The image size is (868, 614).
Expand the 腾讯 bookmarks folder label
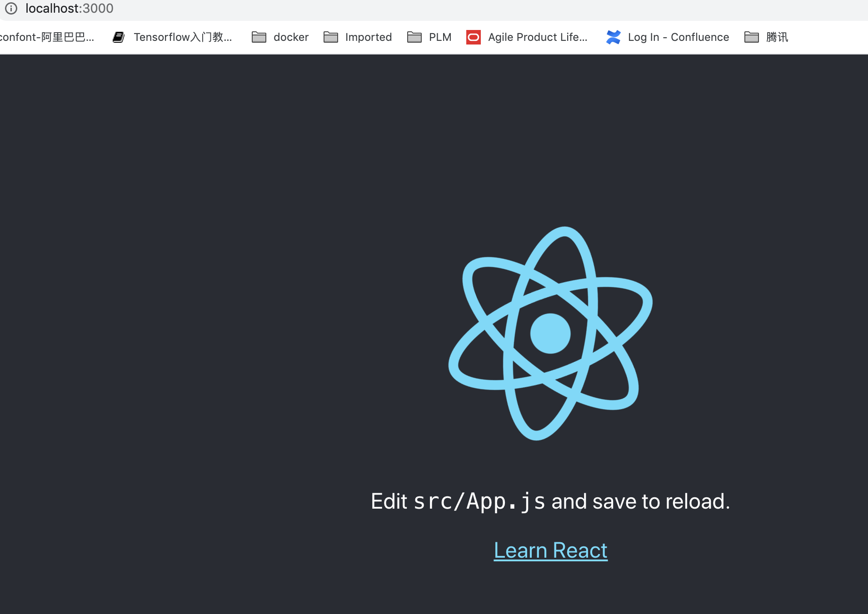(x=777, y=37)
